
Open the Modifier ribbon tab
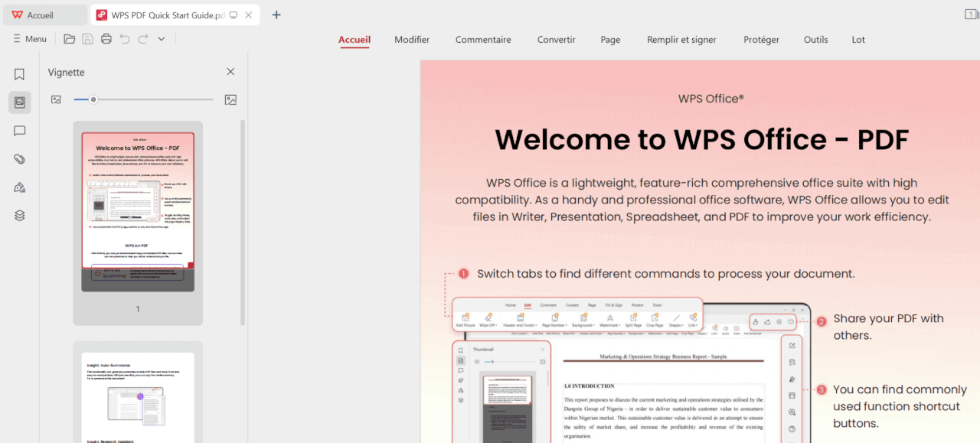412,40
